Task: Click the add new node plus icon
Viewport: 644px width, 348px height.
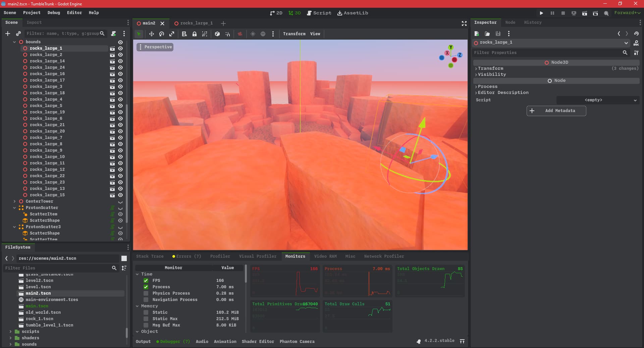Action: [x=8, y=34]
